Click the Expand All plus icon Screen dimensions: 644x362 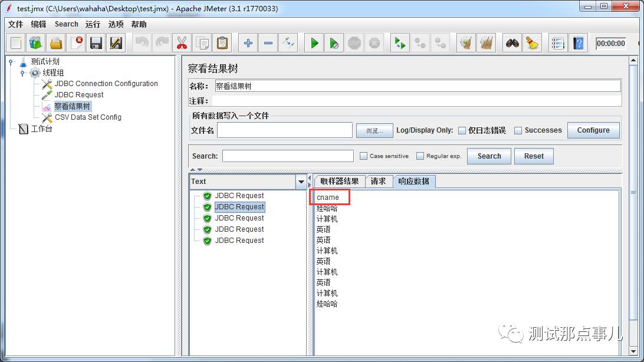tap(248, 43)
